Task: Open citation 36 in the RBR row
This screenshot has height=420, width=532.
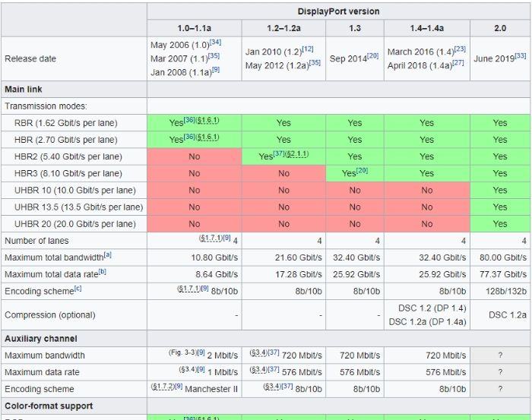Action: (x=189, y=120)
